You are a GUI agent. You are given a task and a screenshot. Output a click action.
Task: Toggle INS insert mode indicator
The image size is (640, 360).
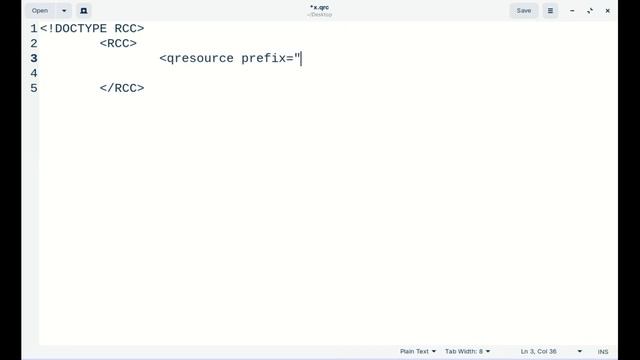603,351
